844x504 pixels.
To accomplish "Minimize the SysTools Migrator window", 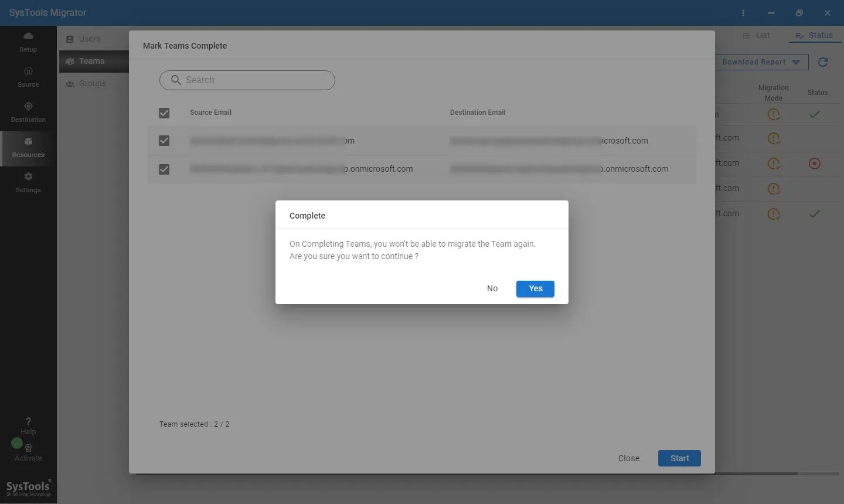I will 771,13.
